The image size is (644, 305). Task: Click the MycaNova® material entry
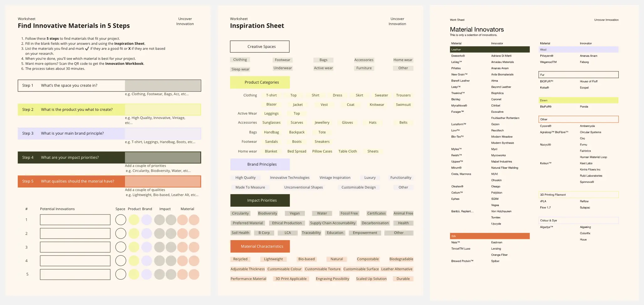pyautogui.click(x=459, y=106)
